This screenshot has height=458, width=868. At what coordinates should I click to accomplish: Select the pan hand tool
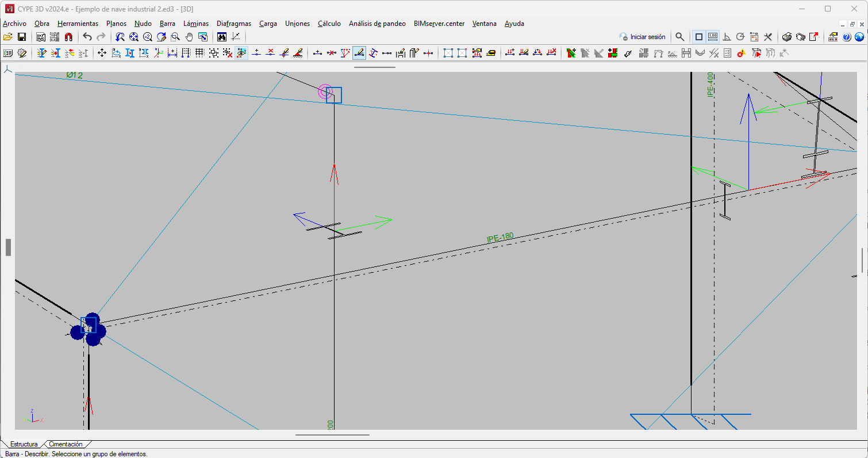click(189, 37)
